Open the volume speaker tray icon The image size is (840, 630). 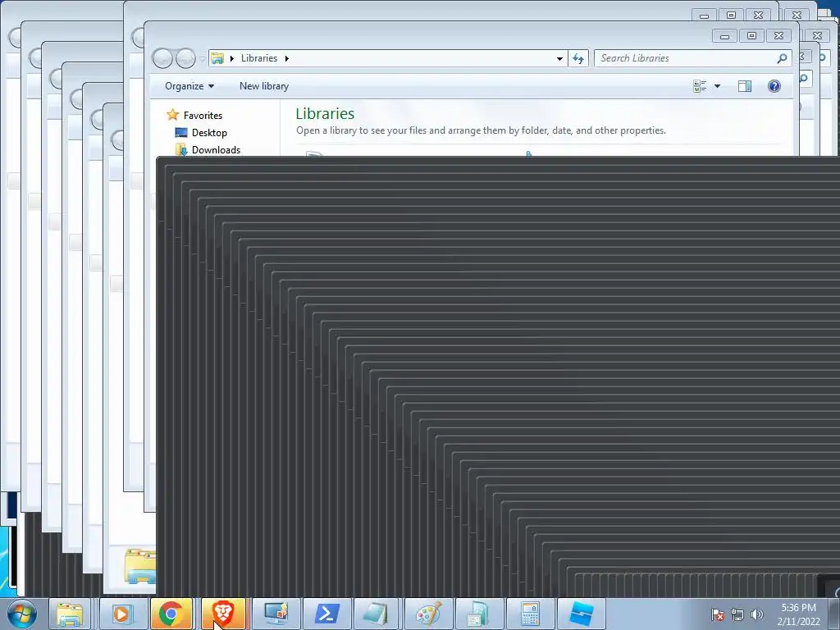(x=756, y=614)
